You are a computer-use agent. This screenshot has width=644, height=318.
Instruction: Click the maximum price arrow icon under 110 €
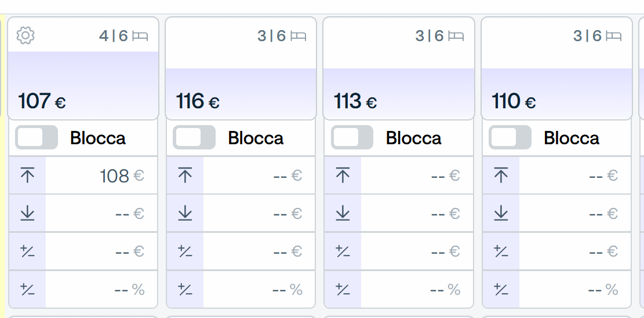point(501,176)
